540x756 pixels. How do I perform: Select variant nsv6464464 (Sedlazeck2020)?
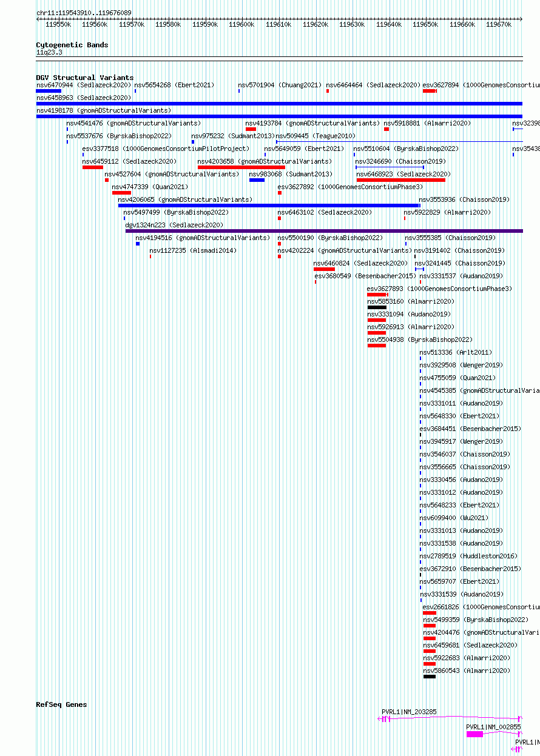pos(373,85)
